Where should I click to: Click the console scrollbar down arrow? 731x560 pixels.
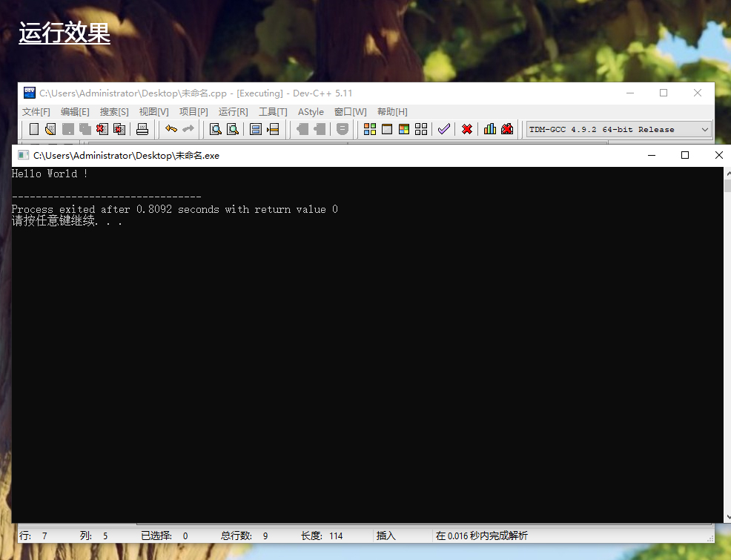728,517
